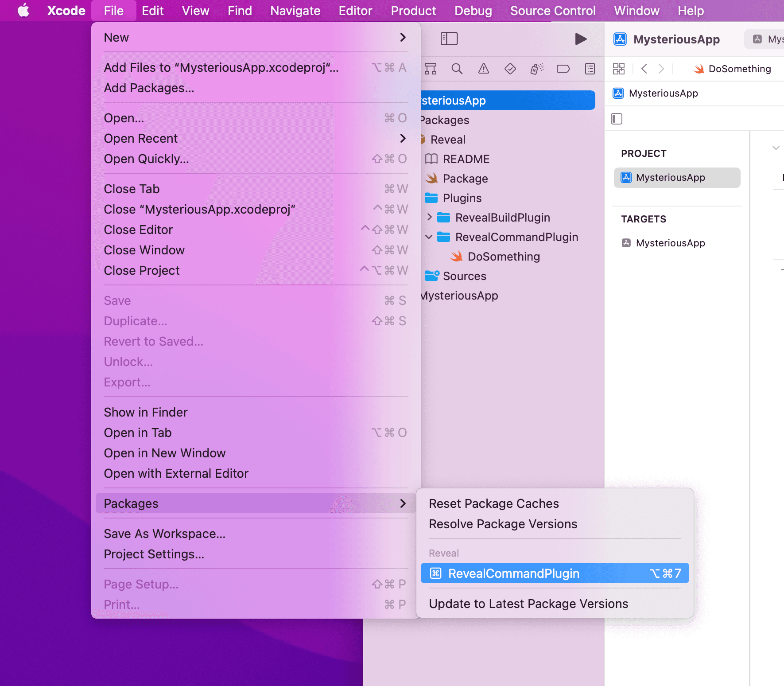Open the Debug menu
The width and height of the screenshot is (784, 686).
(x=473, y=11)
